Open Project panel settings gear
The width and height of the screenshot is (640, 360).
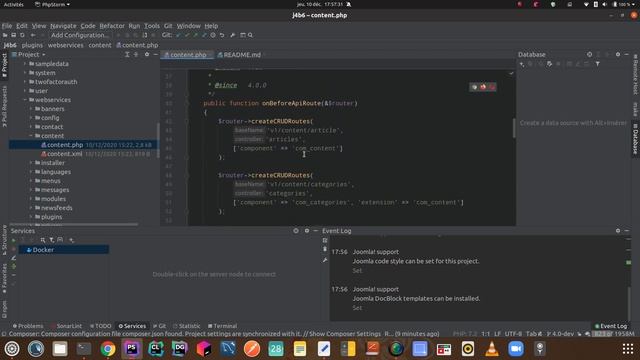(147, 54)
